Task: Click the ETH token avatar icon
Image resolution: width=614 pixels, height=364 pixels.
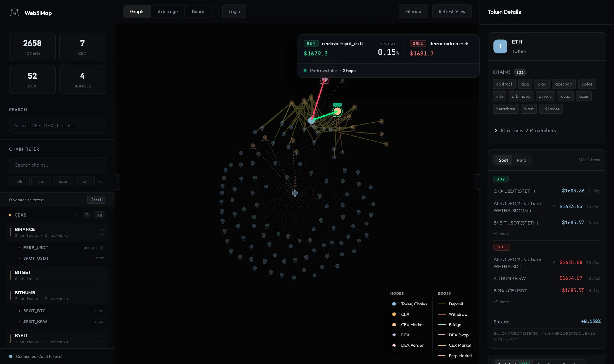Action: (500, 46)
